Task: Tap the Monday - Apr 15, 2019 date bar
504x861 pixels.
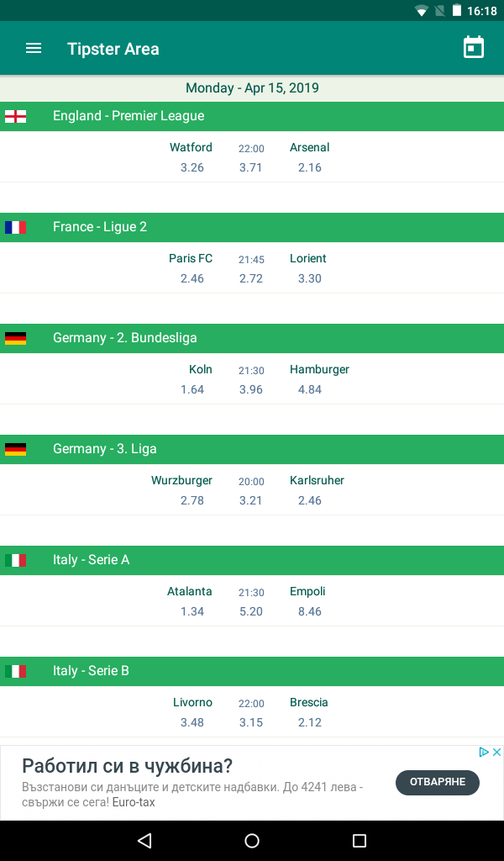Action: click(252, 87)
